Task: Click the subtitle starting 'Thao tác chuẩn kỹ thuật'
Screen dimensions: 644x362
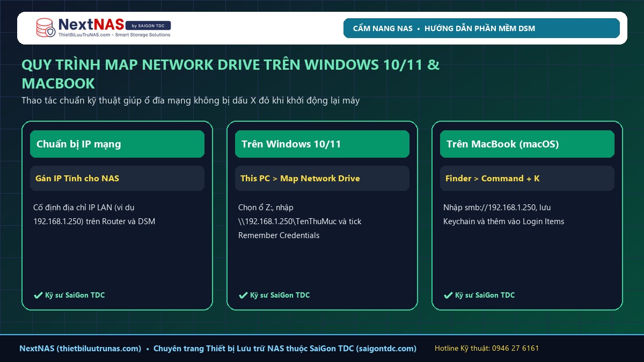Action: point(191,100)
